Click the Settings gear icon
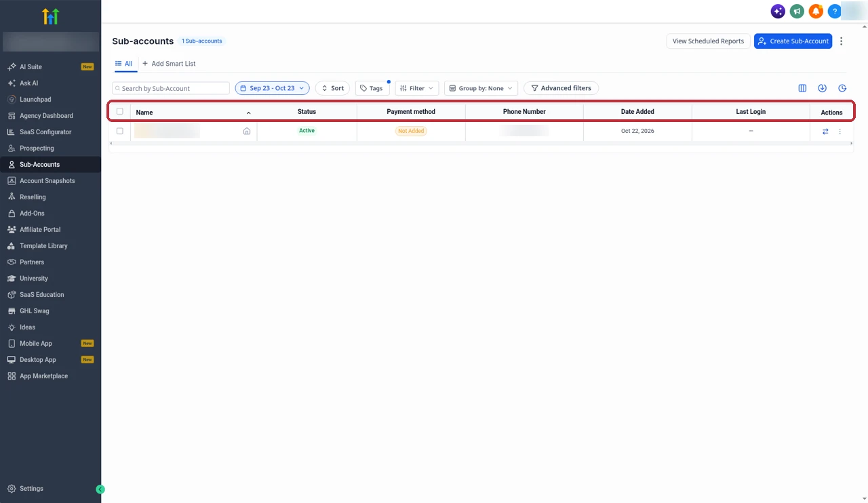Viewport: 868px width, 503px height. [12, 489]
